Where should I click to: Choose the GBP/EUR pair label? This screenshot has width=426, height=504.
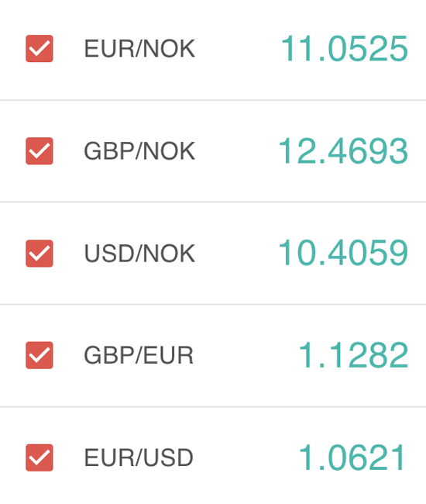(139, 355)
